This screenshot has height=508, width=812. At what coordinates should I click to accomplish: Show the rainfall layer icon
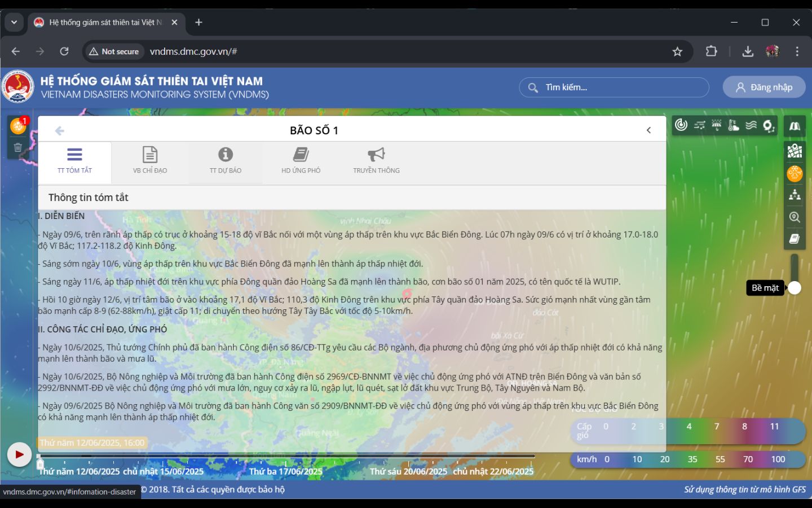tap(717, 125)
